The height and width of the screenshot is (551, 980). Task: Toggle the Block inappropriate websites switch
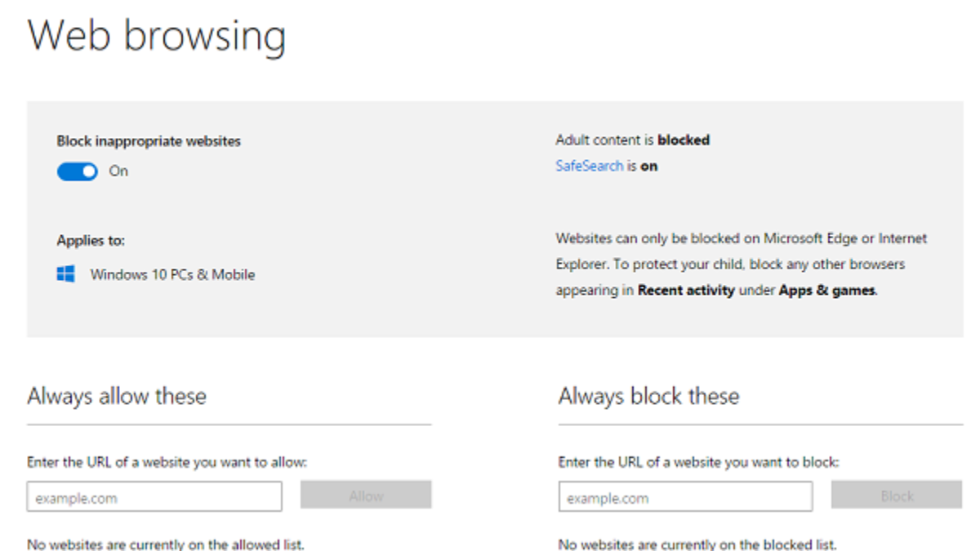[77, 171]
